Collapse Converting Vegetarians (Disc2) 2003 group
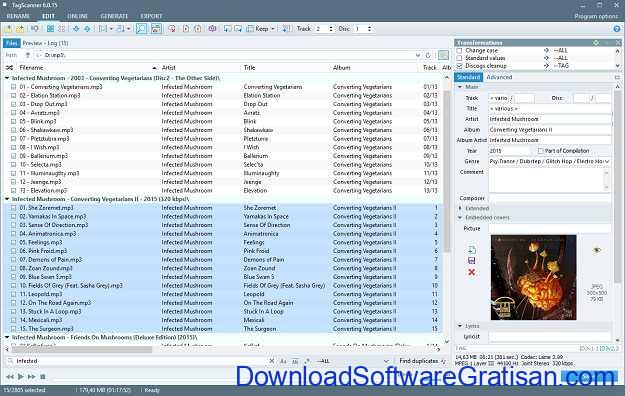 [x=7, y=78]
